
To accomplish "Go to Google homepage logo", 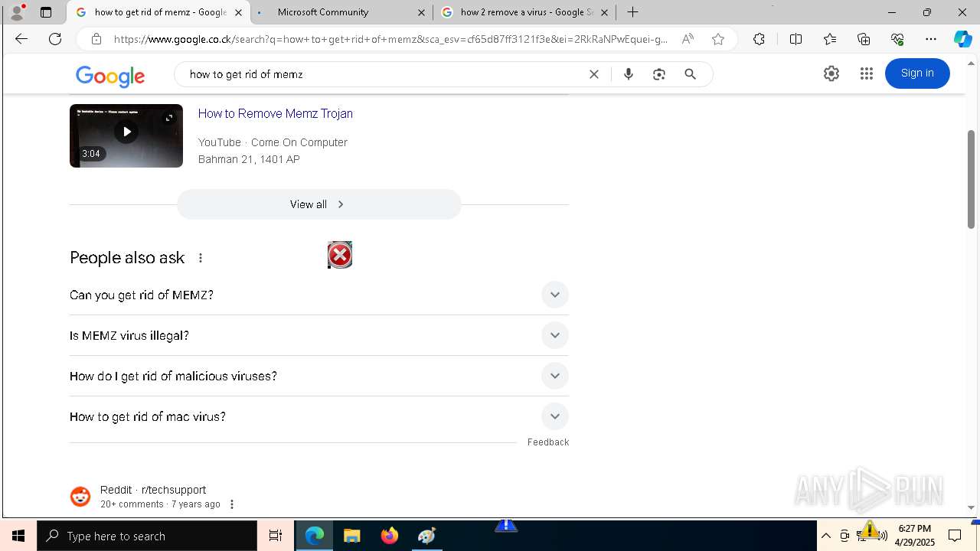I will [110, 76].
